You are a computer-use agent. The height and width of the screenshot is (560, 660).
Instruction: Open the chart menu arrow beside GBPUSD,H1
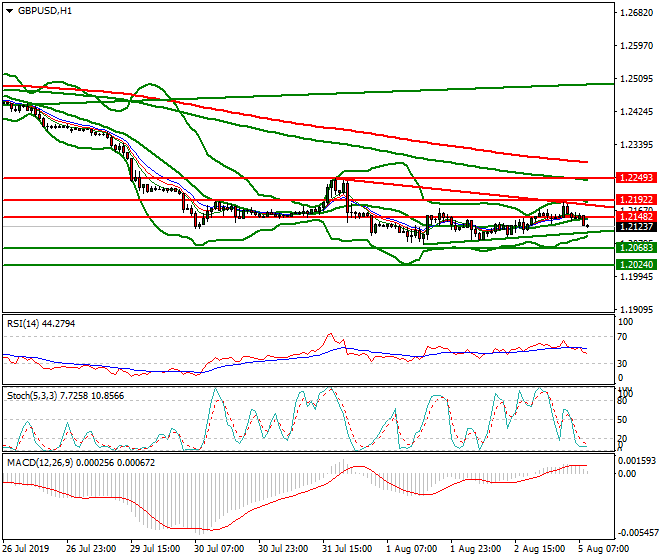point(9,11)
